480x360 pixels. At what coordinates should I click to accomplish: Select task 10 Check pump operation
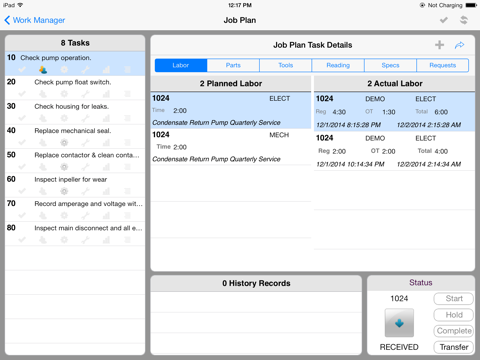(x=75, y=64)
